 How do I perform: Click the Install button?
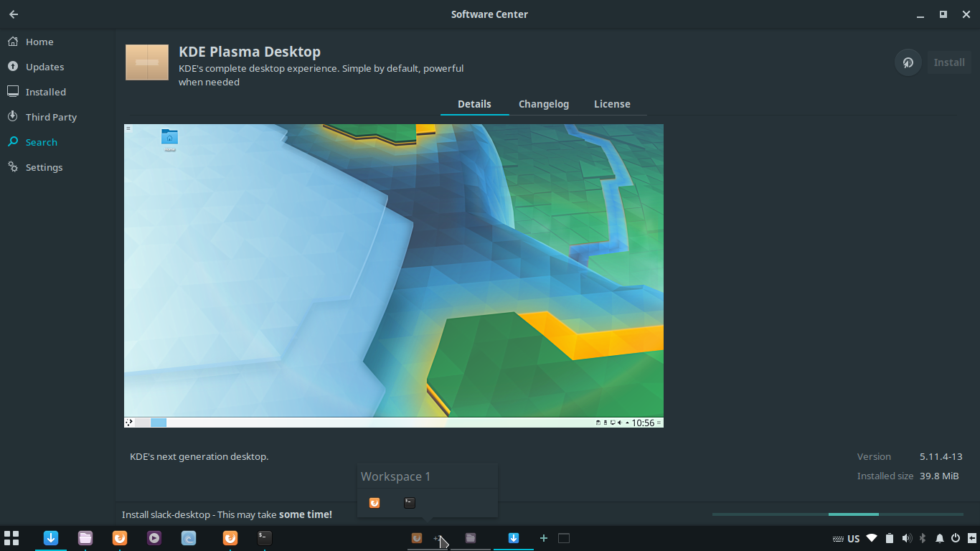point(949,62)
